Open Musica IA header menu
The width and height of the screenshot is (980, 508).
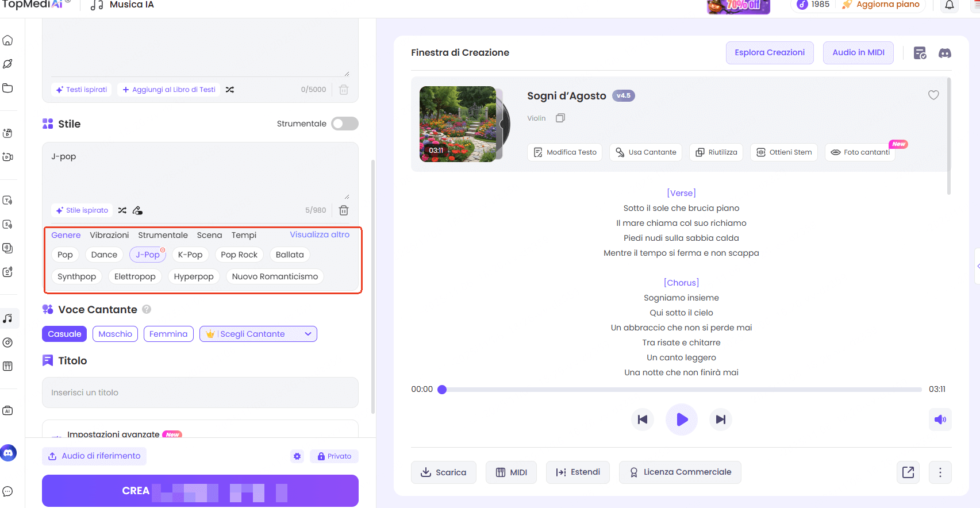pos(122,5)
